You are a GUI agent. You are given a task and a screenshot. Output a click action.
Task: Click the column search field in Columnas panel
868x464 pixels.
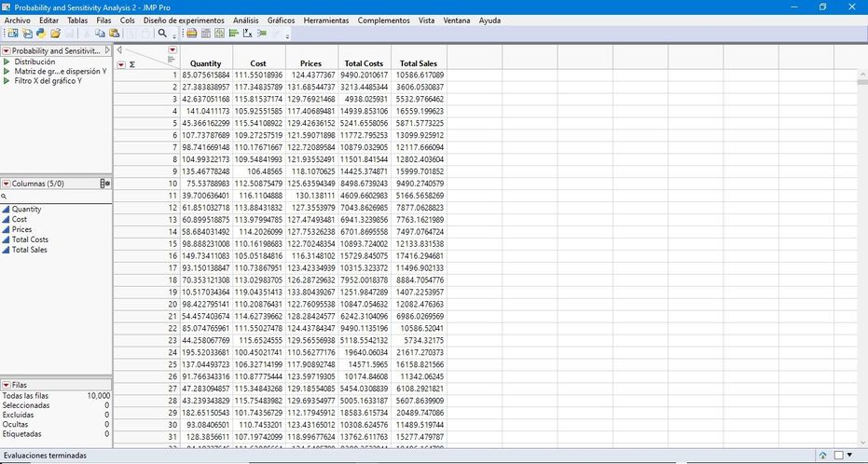[56, 197]
